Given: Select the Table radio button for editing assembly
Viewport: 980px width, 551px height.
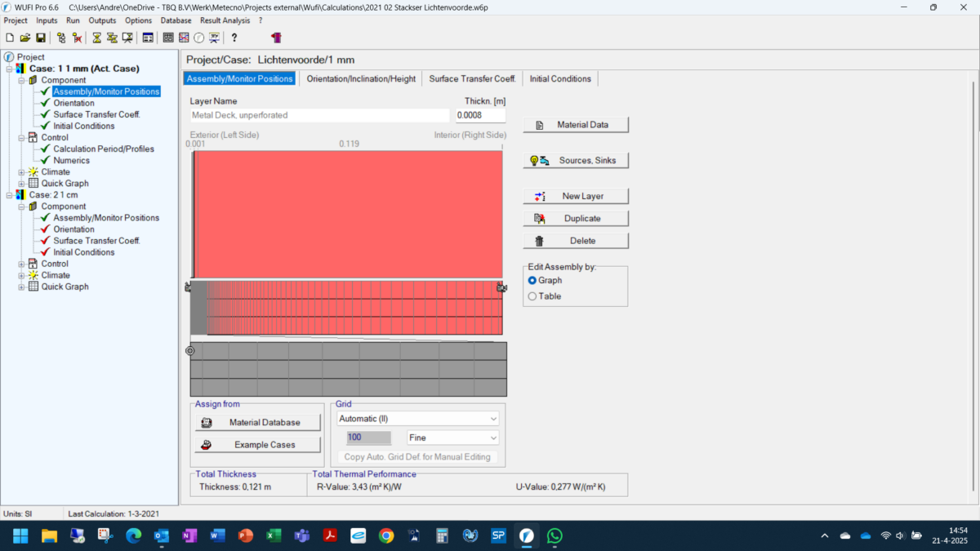Looking at the screenshot, I should tap(532, 296).
